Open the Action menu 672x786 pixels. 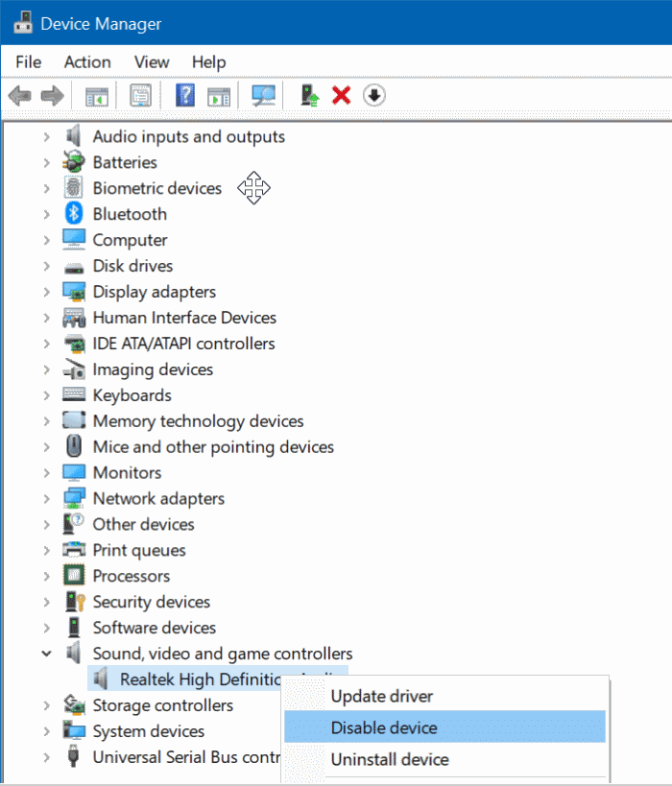point(87,62)
